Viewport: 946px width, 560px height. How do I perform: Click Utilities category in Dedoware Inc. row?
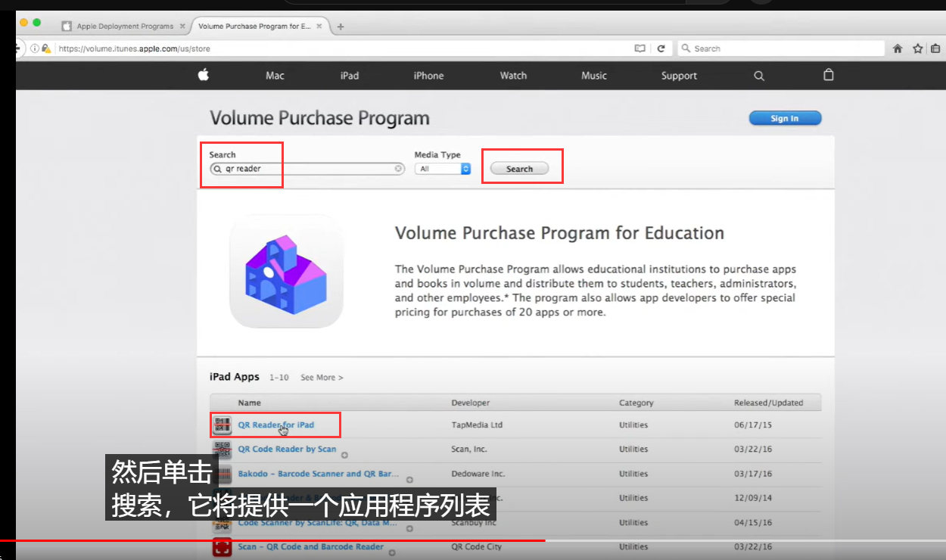[633, 474]
